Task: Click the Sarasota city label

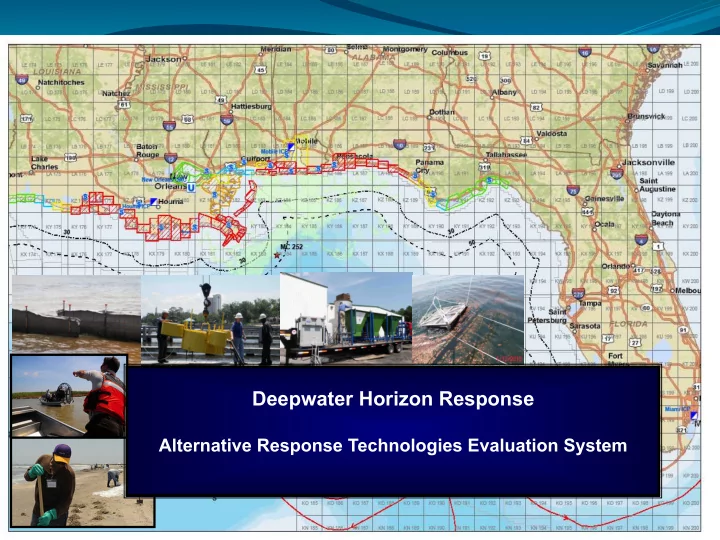Action: pos(585,326)
